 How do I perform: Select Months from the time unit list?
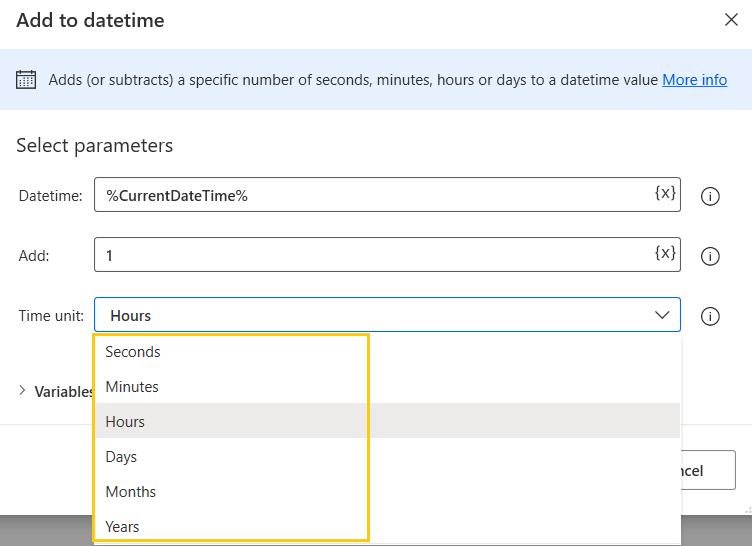[388, 492]
